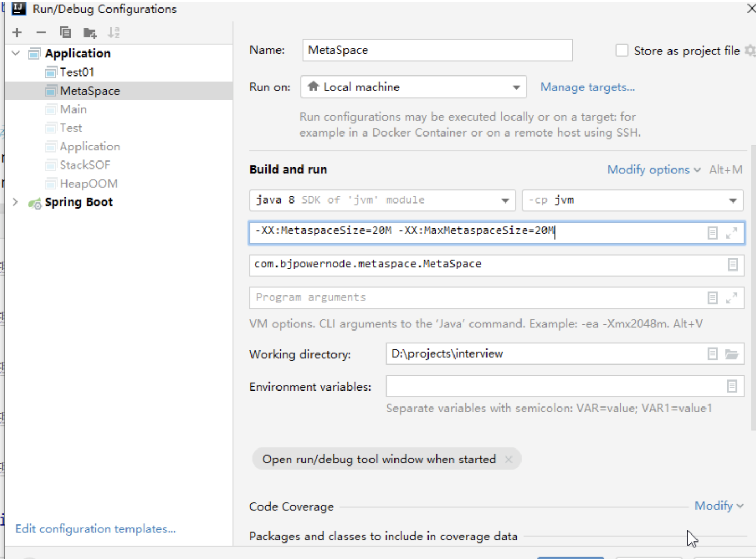Collapse the Application tree node

pos(16,53)
